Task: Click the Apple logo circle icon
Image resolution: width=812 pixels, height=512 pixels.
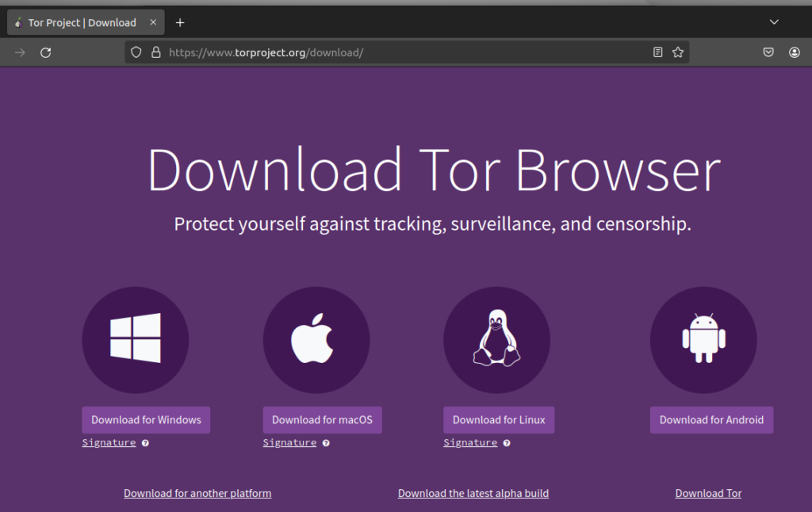Action: [x=316, y=339]
